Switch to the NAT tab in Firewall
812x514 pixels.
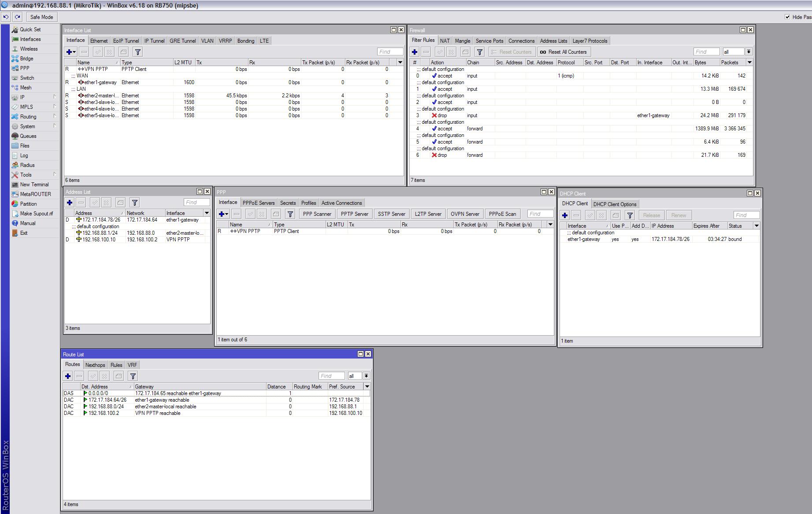[x=445, y=41]
